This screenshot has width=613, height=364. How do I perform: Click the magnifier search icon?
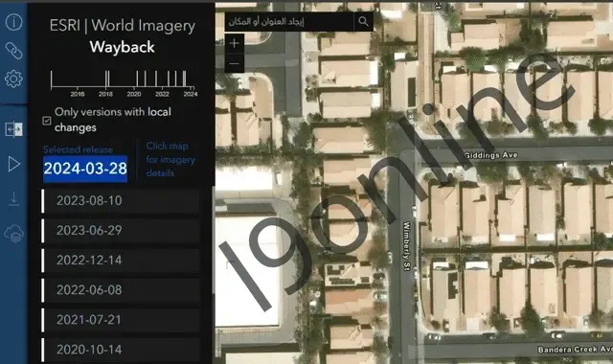(364, 21)
